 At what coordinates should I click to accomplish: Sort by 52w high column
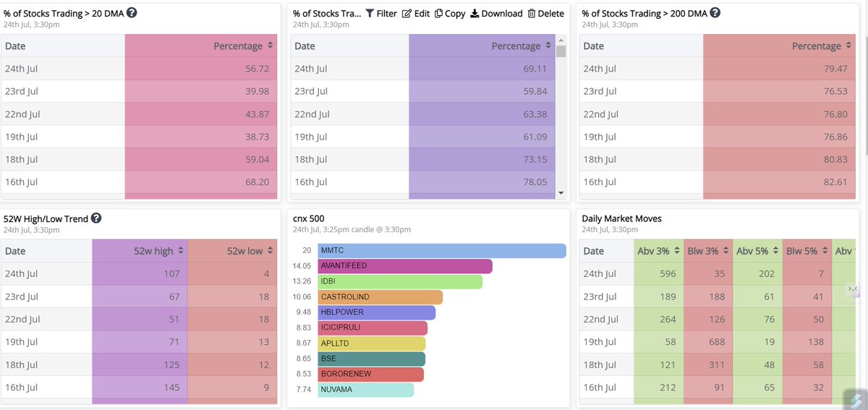(x=180, y=251)
